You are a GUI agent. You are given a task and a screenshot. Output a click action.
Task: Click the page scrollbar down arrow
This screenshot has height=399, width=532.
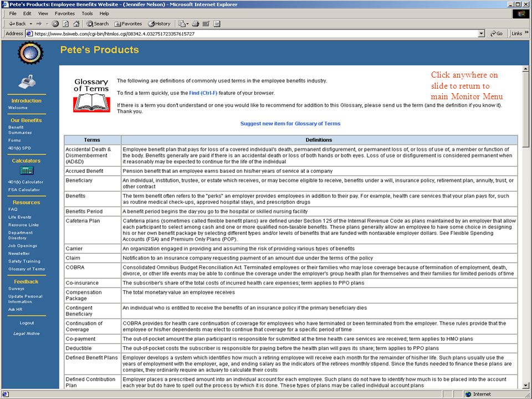pos(525,386)
